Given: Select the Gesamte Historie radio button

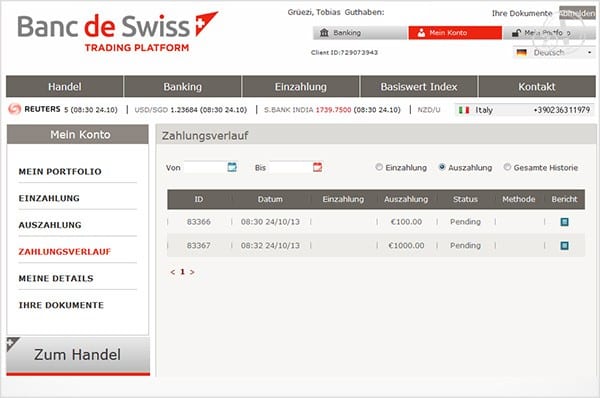Looking at the screenshot, I should pyautogui.click(x=507, y=167).
